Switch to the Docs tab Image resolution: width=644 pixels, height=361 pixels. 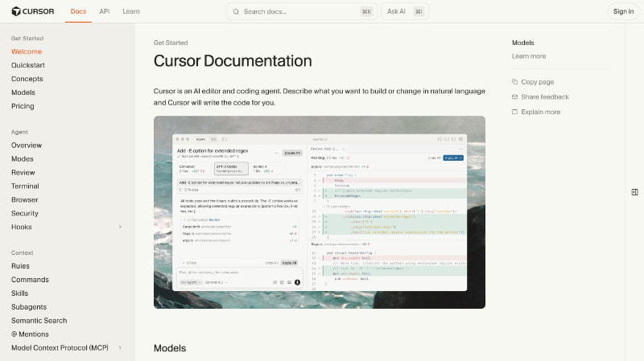78,11
